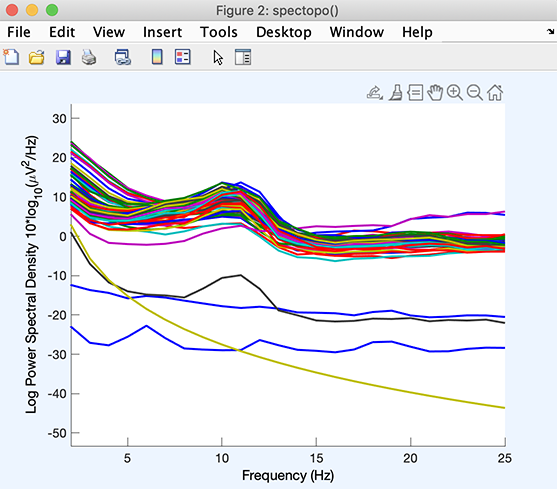Select the pan hand tool
This screenshot has height=489, width=557.
[x=435, y=93]
